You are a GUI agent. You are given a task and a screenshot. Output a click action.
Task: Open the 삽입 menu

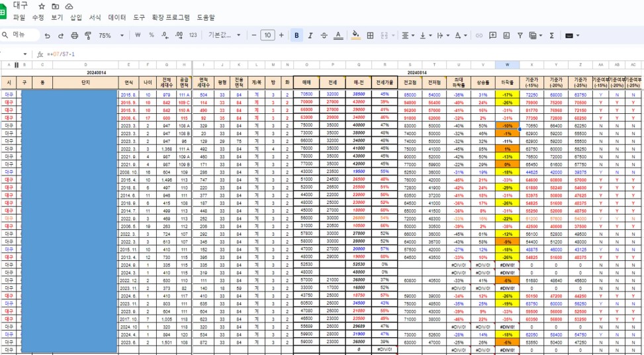pos(76,18)
